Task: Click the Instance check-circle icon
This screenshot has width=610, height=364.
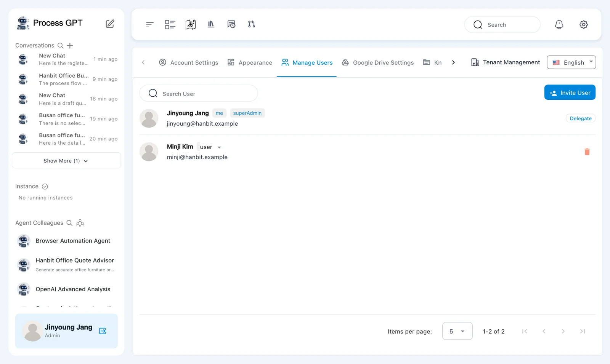Action: tap(45, 187)
